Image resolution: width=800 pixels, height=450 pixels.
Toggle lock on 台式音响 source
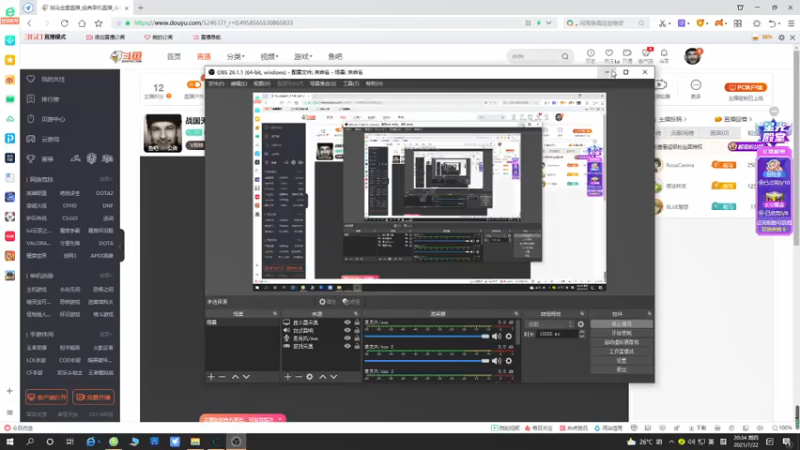click(357, 330)
